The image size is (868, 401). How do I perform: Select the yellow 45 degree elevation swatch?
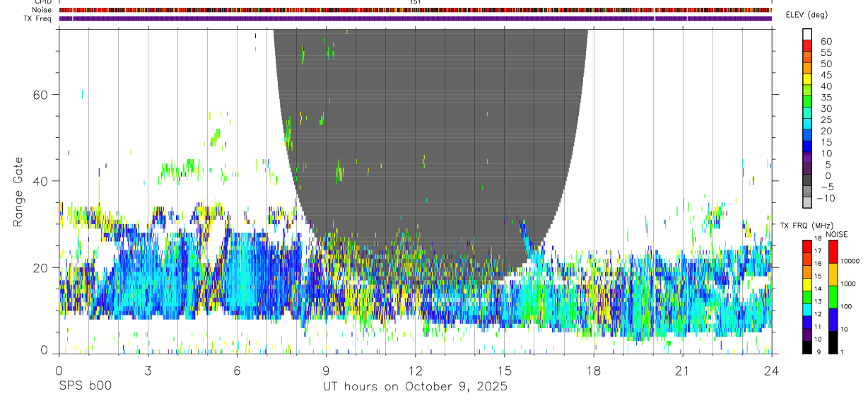click(x=808, y=79)
